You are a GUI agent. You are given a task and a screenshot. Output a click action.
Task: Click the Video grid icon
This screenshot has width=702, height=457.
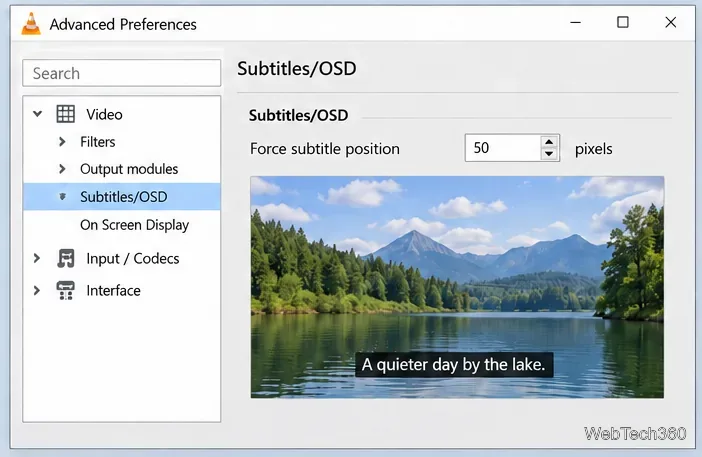click(65, 114)
